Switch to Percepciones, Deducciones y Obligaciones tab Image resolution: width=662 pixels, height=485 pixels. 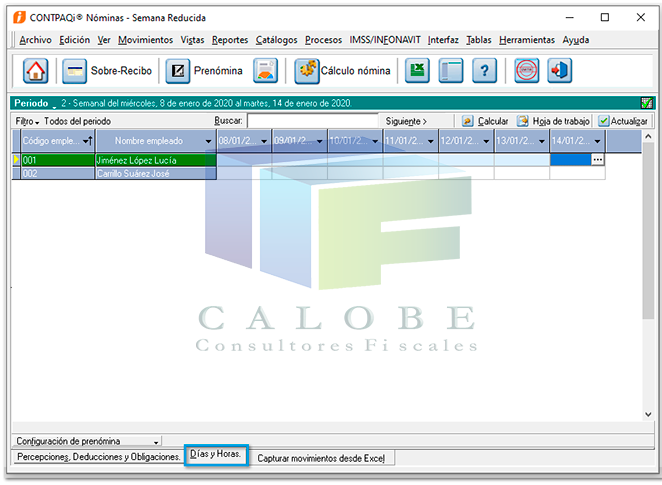pos(98,457)
